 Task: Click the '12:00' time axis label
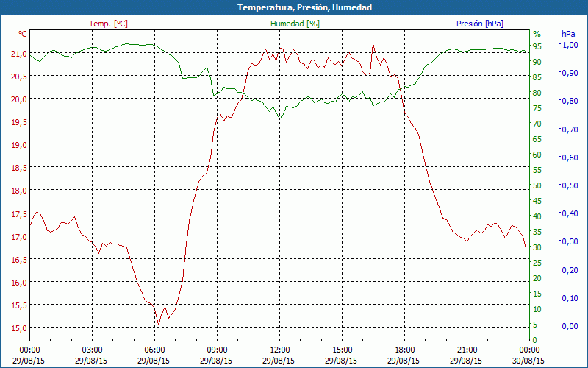coord(279,350)
